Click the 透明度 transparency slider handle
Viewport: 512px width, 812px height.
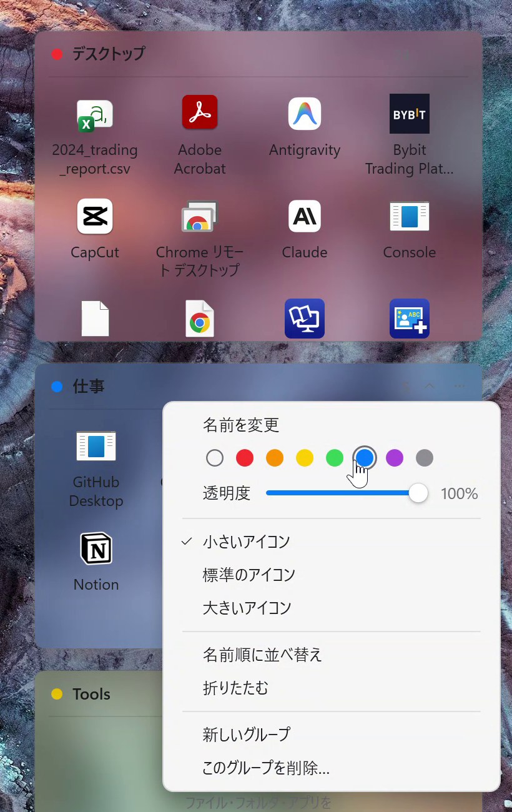418,493
